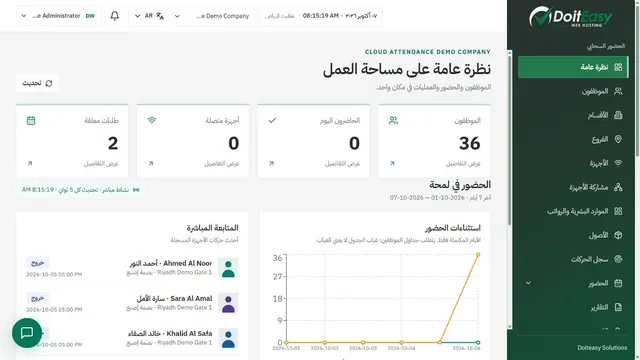This screenshot has height=360, width=640.
Task: Click the 08:15:19 AM clock display
Action: pos(320,16)
